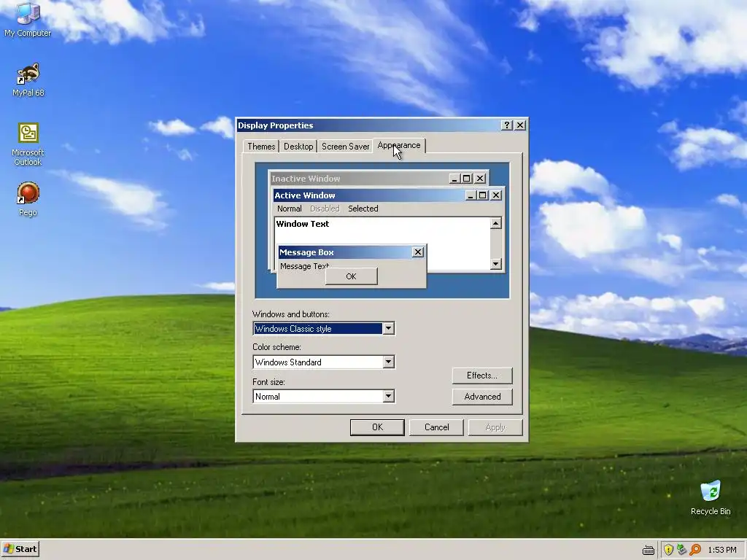Screen dimensions: 747x560
Task: Confirm with the dialog's main OK button
Action: click(x=377, y=427)
